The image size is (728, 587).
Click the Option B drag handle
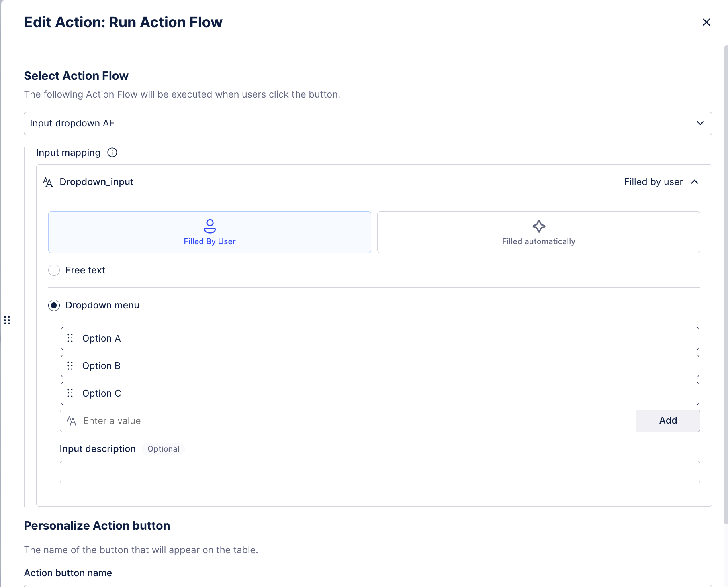pos(70,366)
